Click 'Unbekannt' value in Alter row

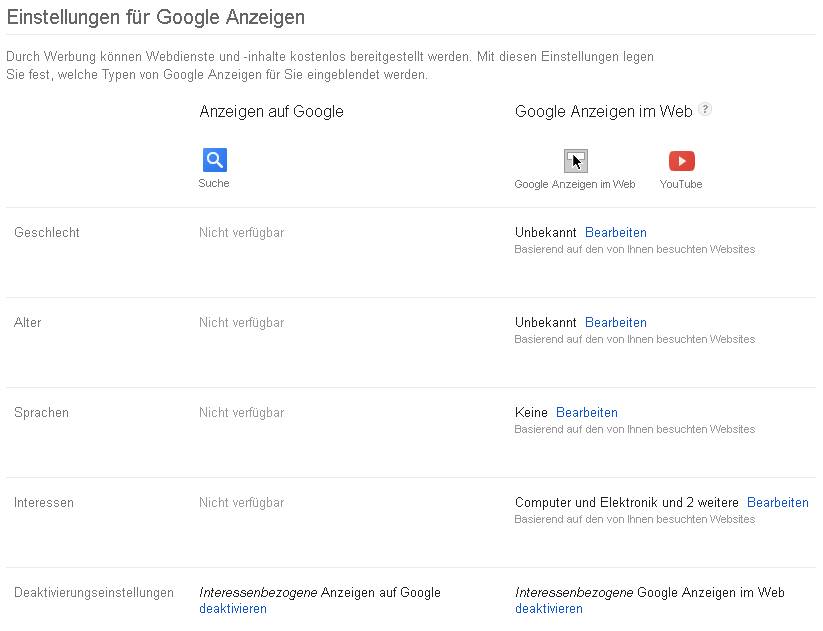(546, 322)
